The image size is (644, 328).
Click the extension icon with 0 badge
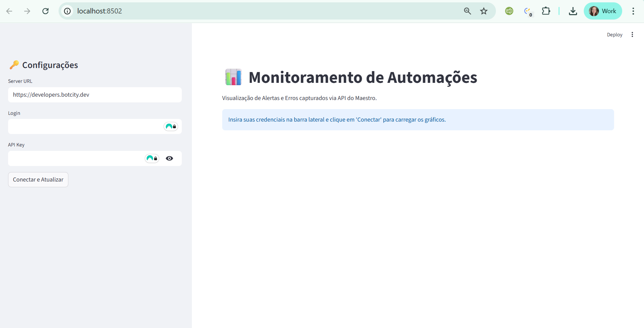coord(528,11)
